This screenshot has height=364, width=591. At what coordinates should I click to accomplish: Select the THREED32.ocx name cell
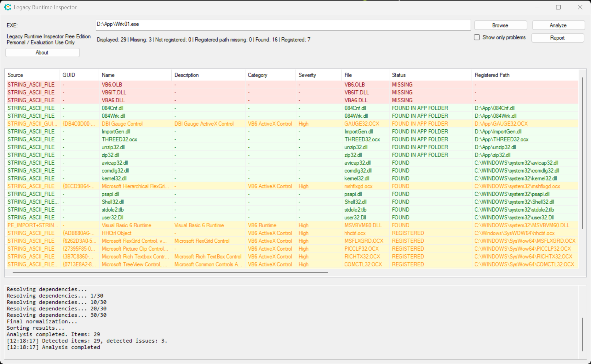tap(135, 139)
